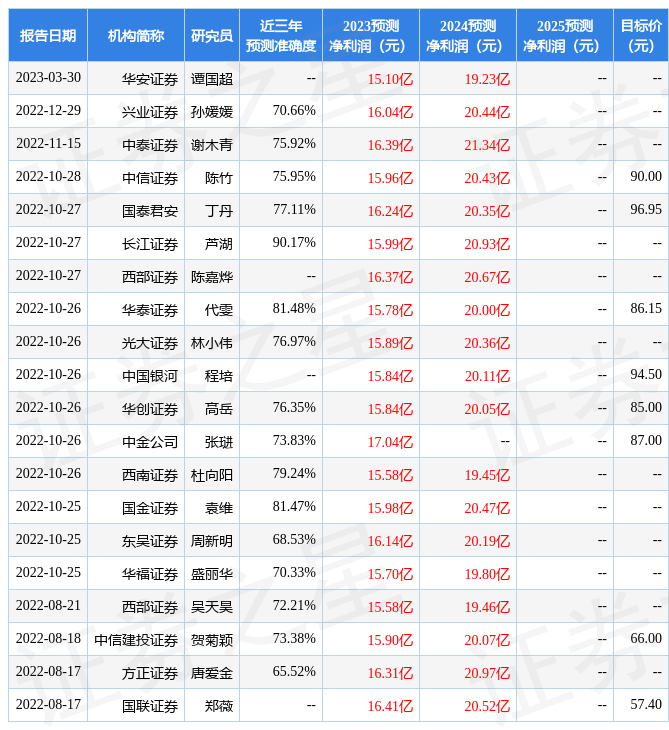
Task: Click target price 85.00
Action: tap(646, 407)
